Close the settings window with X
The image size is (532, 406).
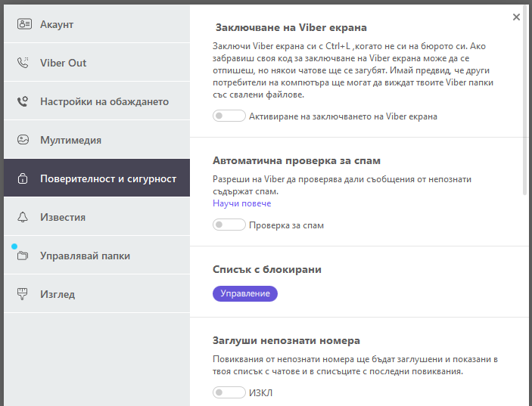click(x=516, y=17)
